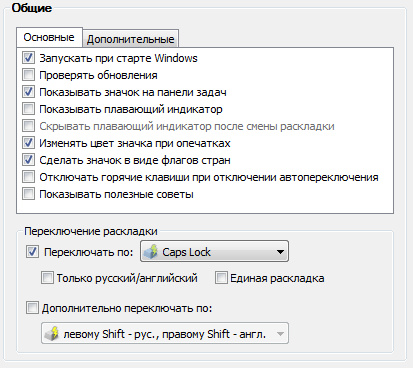Open the Caps Lock dropdown arrow
Screen dimensions: 413x368
pos(280,252)
